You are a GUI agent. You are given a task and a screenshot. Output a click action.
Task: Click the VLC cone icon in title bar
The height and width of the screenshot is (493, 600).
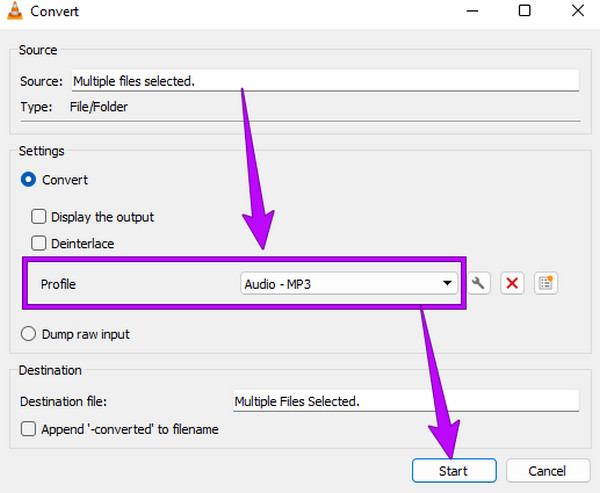[x=15, y=11]
